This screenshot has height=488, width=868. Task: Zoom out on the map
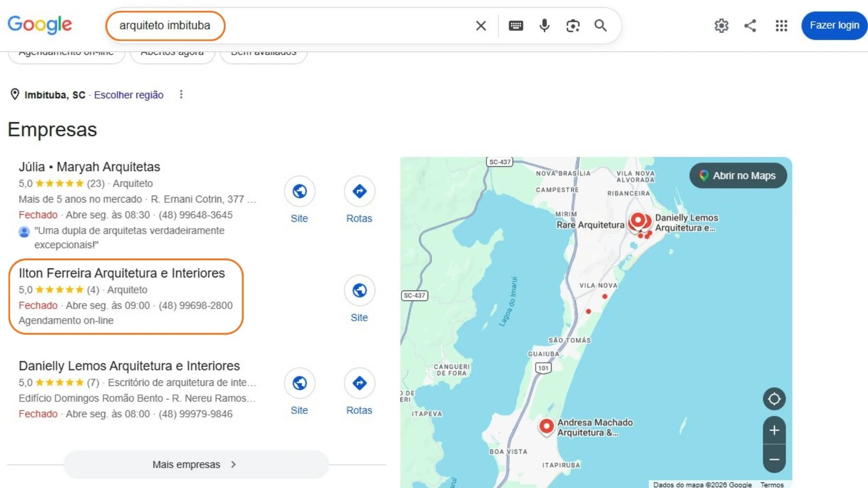[x=774, y=460]
